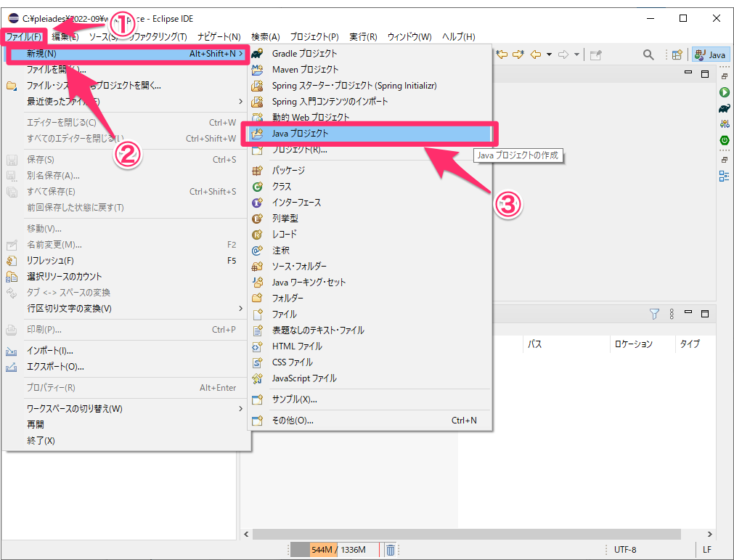Screen dimensions: 734x560
Task: Open the forward history dropdown arrow
Action: click(576, 54)
